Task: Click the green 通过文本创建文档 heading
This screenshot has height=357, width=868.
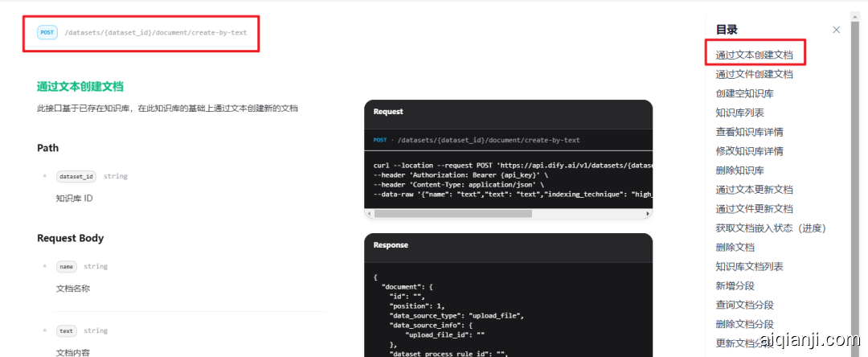Action: 80,87
